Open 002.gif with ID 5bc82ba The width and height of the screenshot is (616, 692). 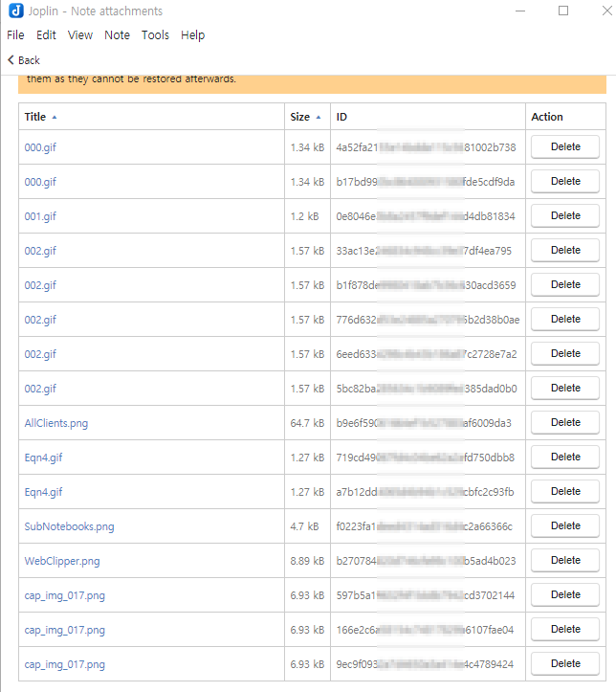coord(40,389)
